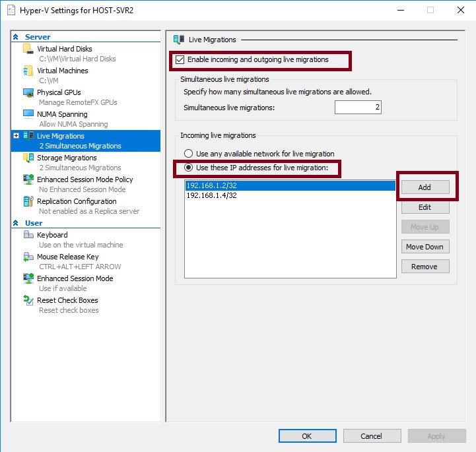Click the Reset Check Boxes icon
Viewport: 476px width, 452px height.
pos(28,301)
